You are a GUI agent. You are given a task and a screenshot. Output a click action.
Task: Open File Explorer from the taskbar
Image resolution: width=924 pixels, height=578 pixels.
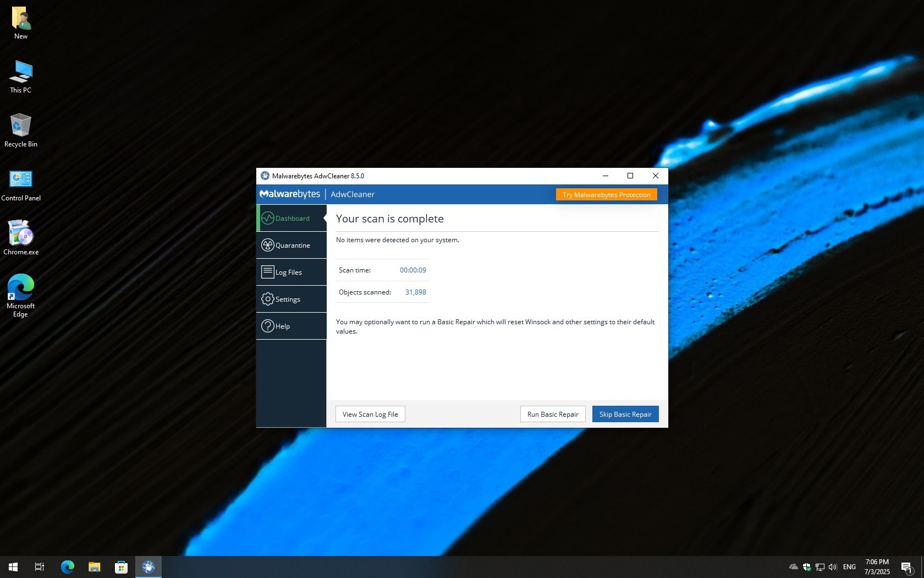(x=95, y=567)
